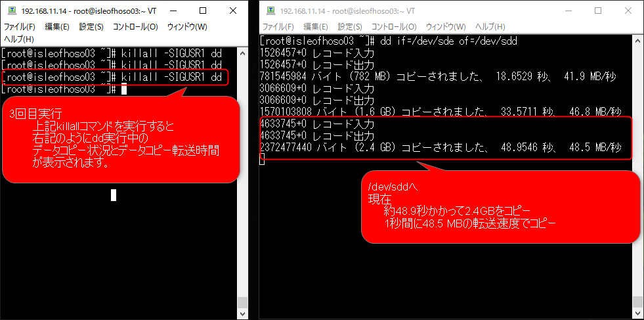This screenshot has width=644, height=320.
Task: Click the 781545984 バイト (782 MB) output line
Action: [439, 76]
